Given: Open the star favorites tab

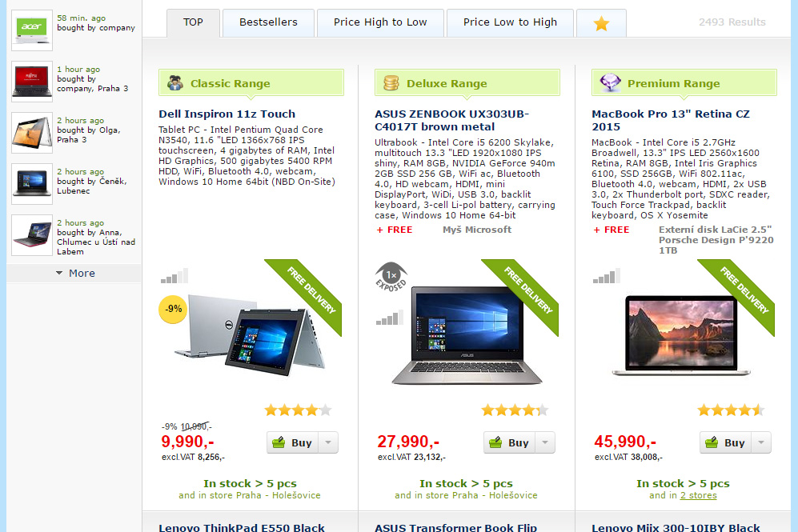Looking at the screenshot, I should [601, 23].
